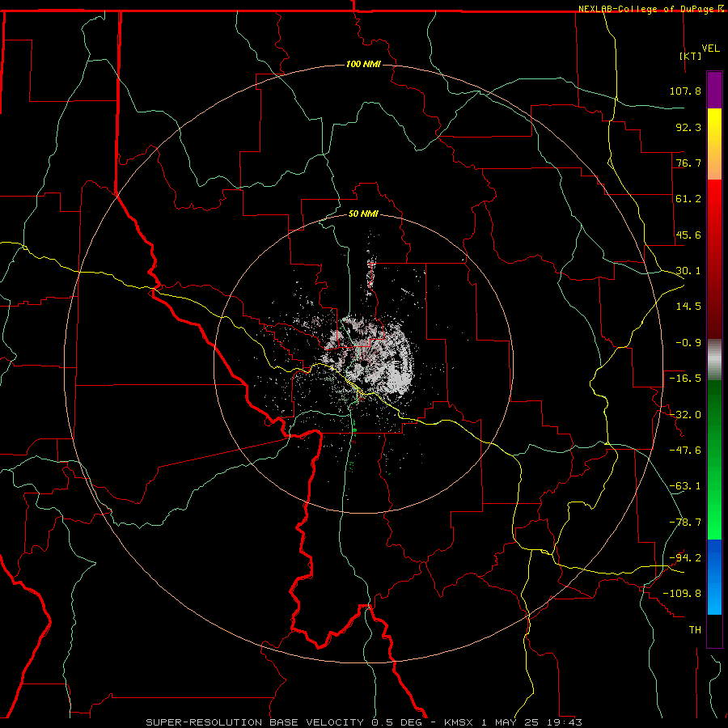Image resolution: width=728 pixels, height=728 pixels.
Task: Click the gray near-zero segment of the color bar
Action: 714,360
